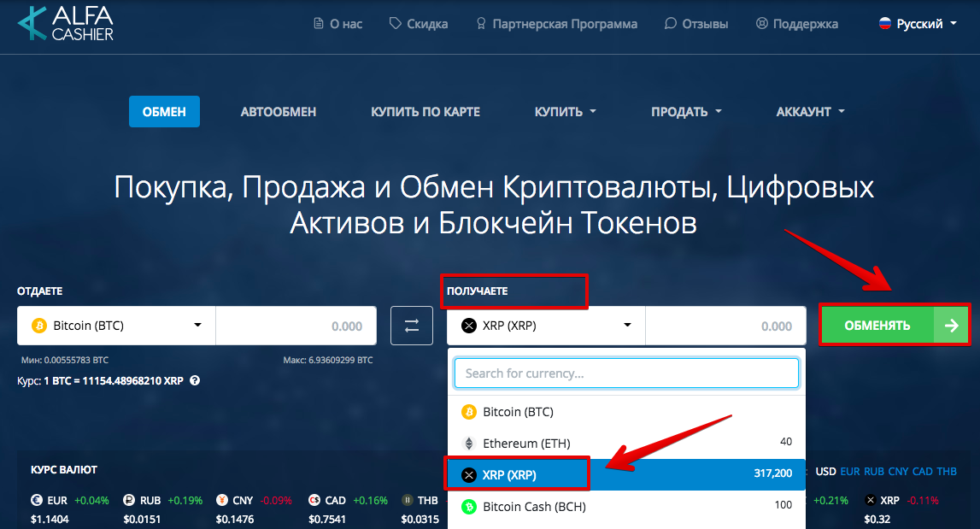Click the RUB rates filter link
Viewport: 980px width, 529px height.
click(x=874, y=472)
